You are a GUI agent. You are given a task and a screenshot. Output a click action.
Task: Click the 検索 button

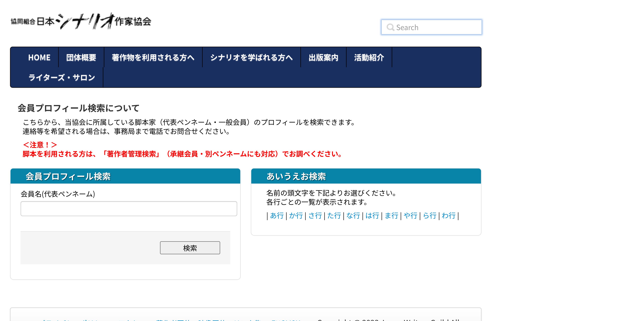coord(190,248)
